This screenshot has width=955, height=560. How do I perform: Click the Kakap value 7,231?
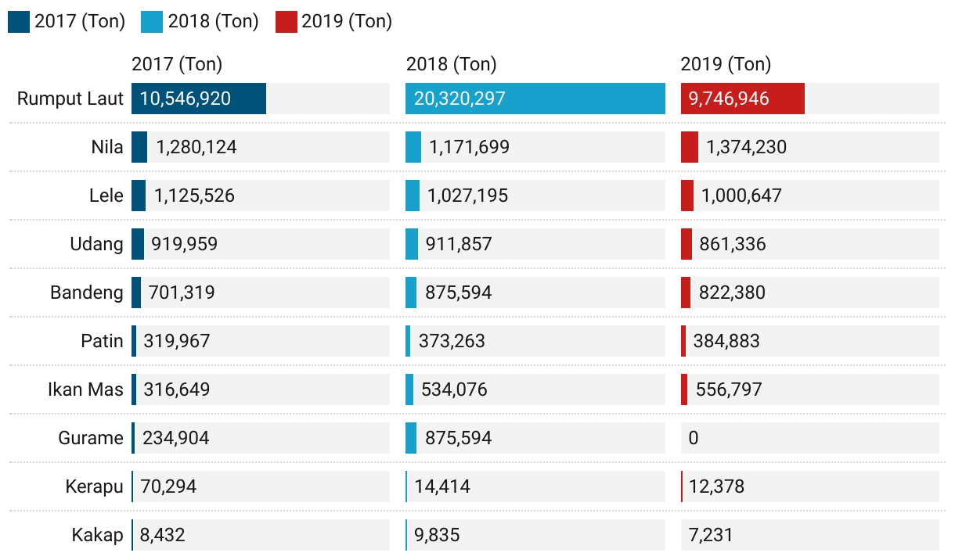coord(711,535)
